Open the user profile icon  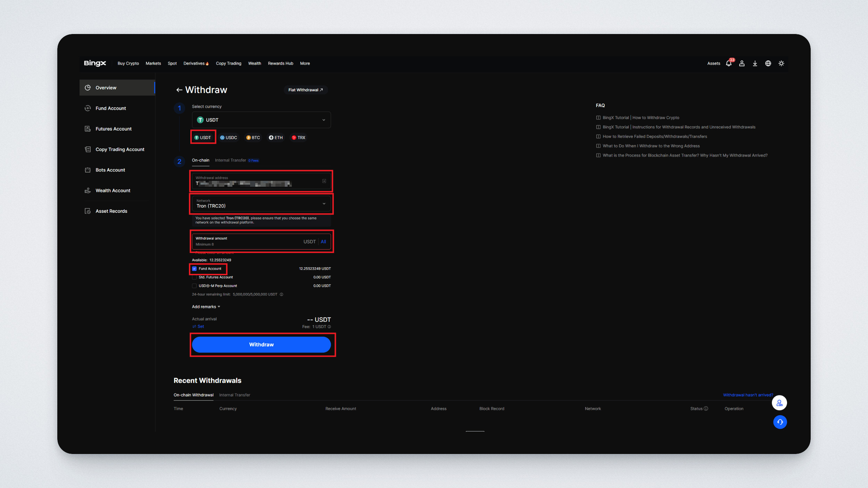click(x=742, y=64)
